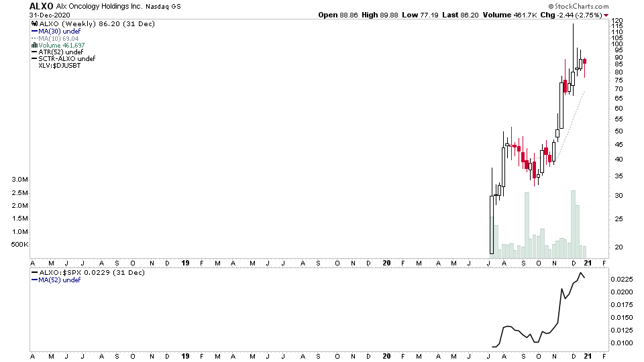
Task: Click the 20 year label under the price panel
Action: [x=386, y=263]
